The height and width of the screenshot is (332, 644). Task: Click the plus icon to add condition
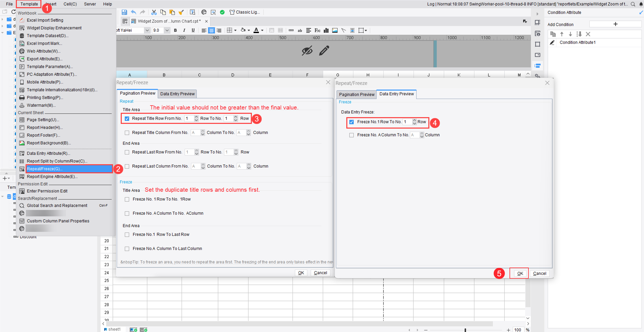615,24
